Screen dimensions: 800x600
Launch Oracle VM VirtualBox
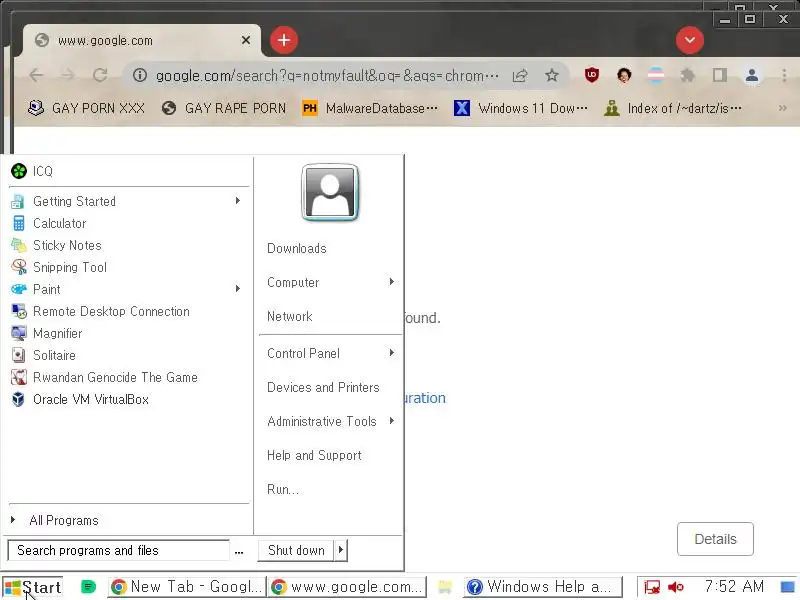pyautogui.click(x=128, y=399)
